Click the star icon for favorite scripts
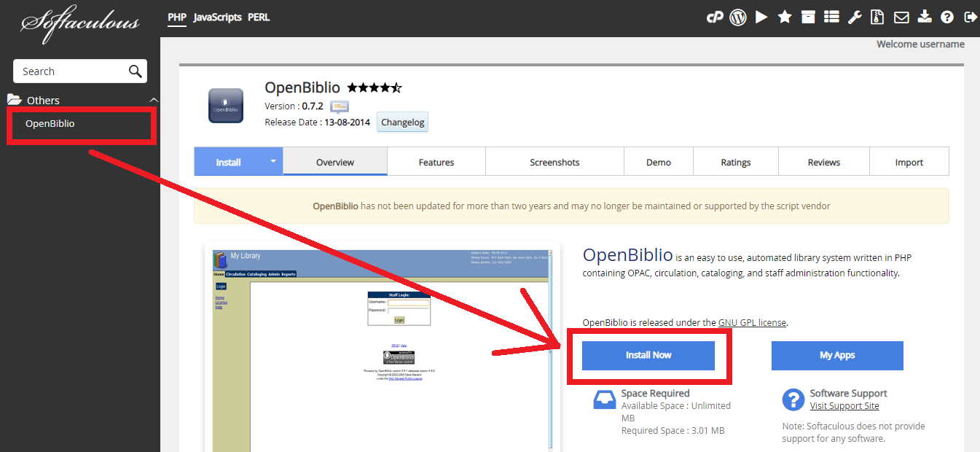Image resolution: width=980 pixels, height=452 pixels. [785, 17]
